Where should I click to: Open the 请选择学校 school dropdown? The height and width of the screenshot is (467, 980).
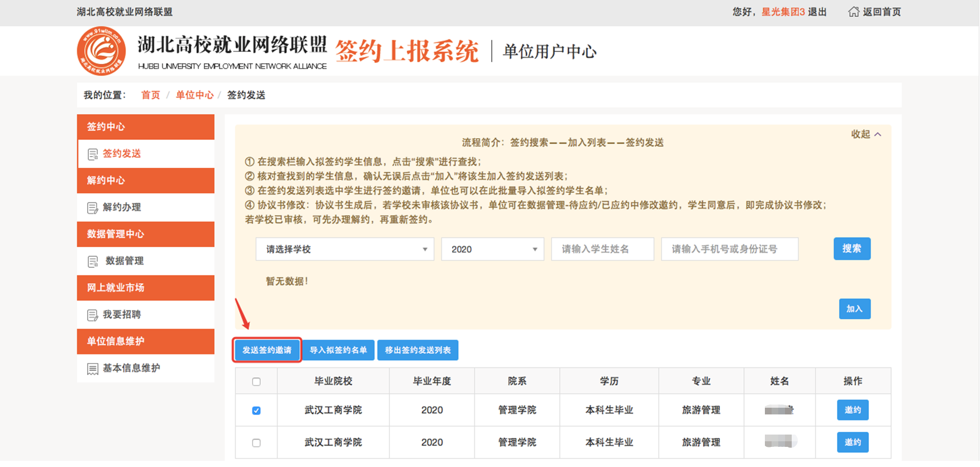pyautogui.click(x=345, y=249)
